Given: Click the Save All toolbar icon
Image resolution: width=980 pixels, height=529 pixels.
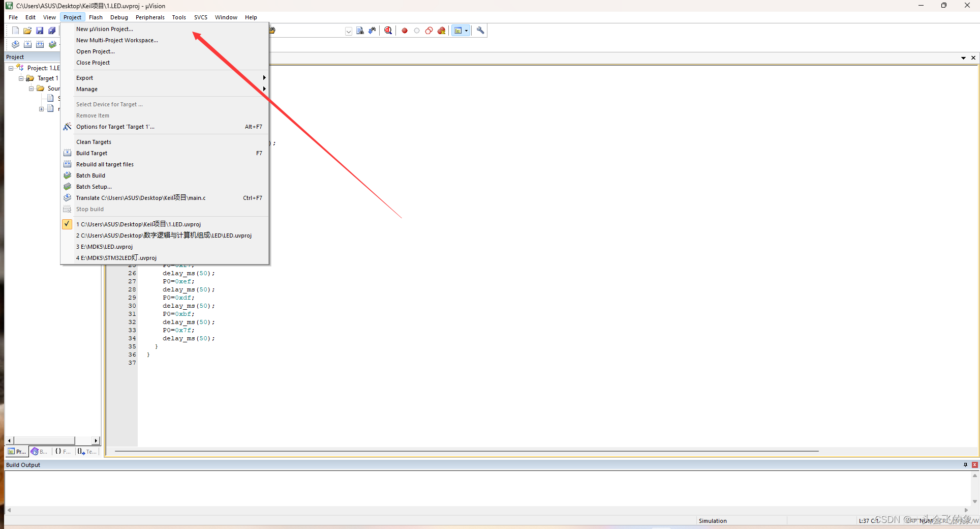Looking at the screenshot, I should tap(52, 31).
